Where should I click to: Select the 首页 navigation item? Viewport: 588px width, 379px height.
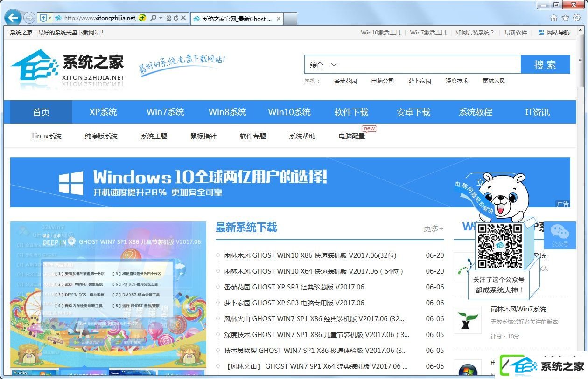(x=41, y=112)
